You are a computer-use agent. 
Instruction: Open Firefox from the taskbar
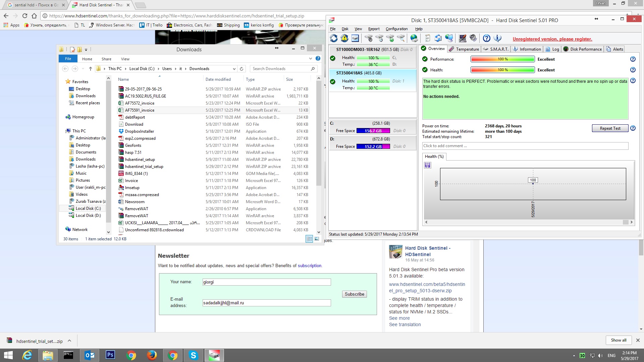(152, 355)
